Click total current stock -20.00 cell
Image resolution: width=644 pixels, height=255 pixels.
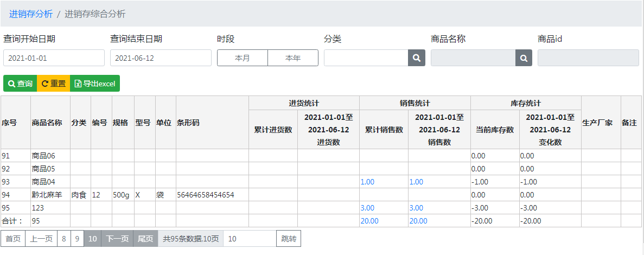tap(494, 221)
